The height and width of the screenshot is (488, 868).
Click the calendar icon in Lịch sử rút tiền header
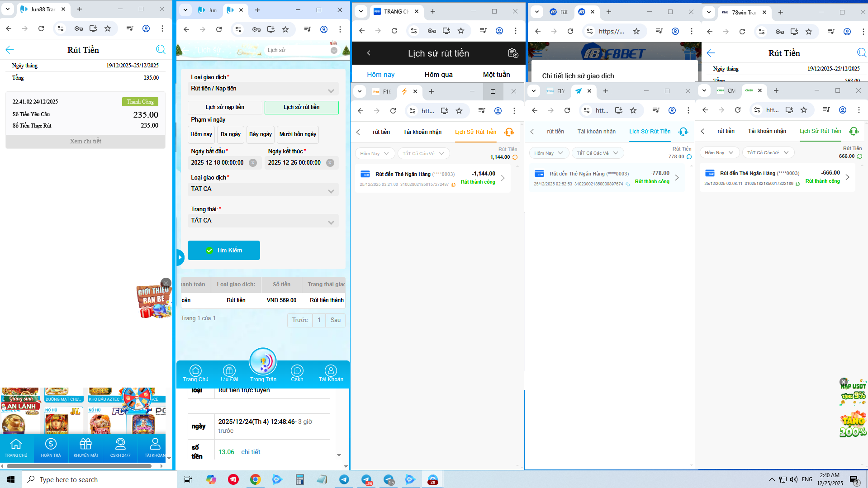[x=513, y=53]
